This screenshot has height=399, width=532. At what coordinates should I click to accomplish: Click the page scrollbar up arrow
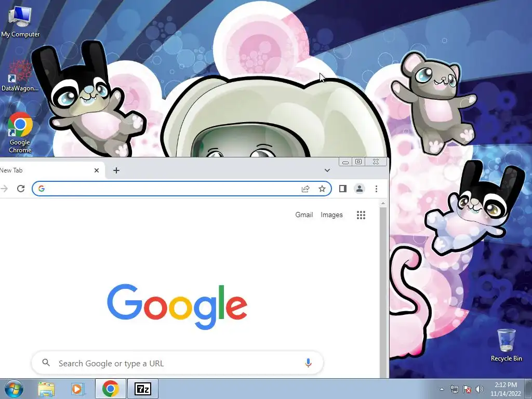383,204
